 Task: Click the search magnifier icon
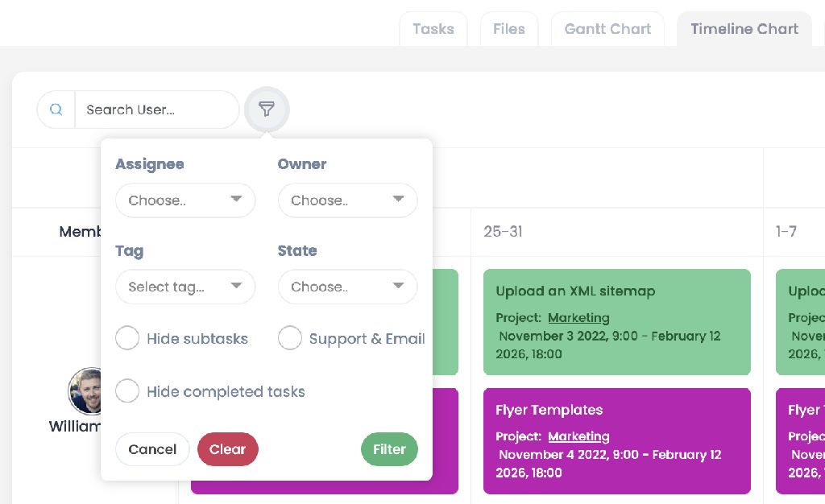tap(56, 109)
